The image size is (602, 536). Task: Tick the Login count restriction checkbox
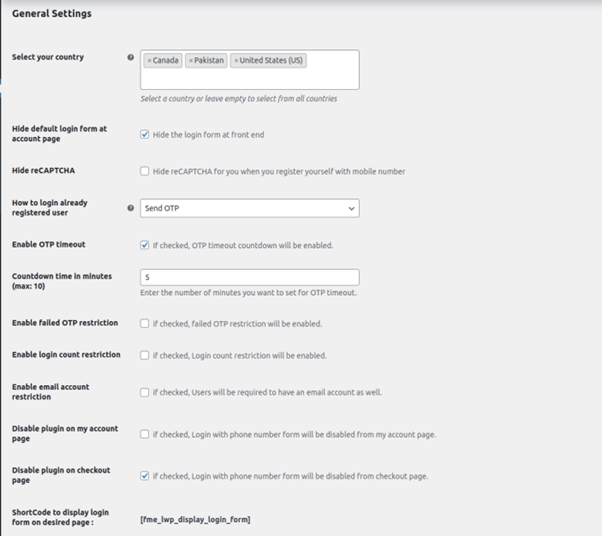point(145,355)
